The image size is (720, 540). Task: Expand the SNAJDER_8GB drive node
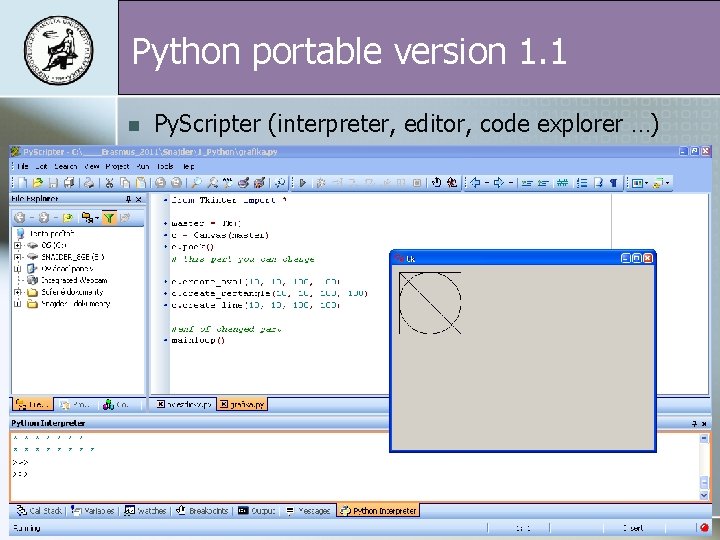17,257
